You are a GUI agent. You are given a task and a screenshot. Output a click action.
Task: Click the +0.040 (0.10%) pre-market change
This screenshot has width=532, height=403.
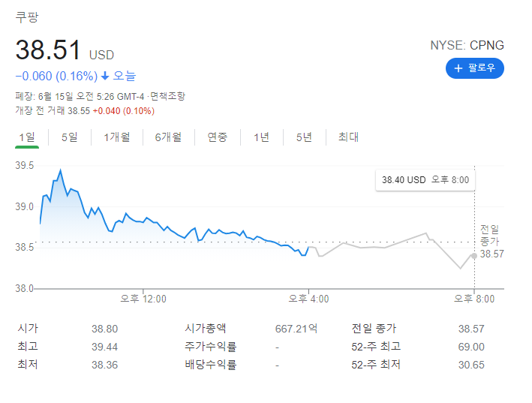coord(124,111)
